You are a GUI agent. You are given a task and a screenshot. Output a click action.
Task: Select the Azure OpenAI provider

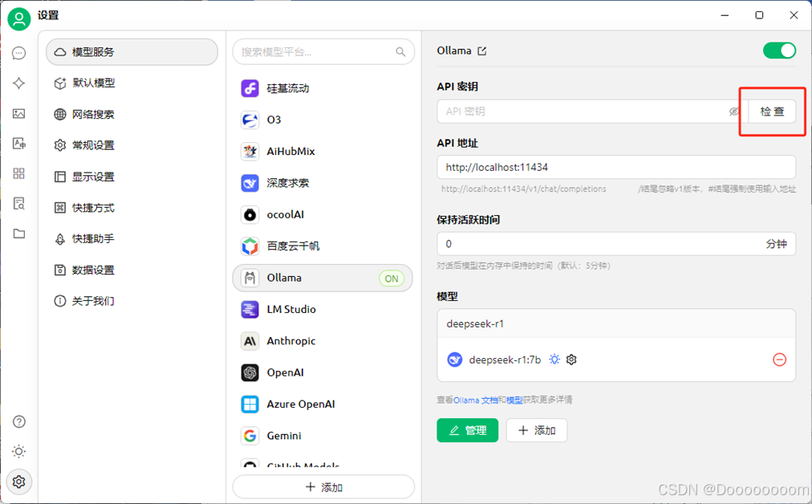323,404
